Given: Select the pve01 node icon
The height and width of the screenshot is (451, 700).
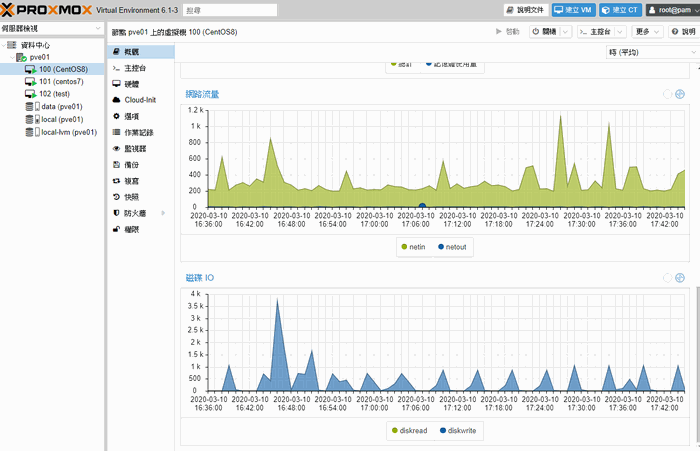Looking at the screenshot, I should [x=21, y=57].
